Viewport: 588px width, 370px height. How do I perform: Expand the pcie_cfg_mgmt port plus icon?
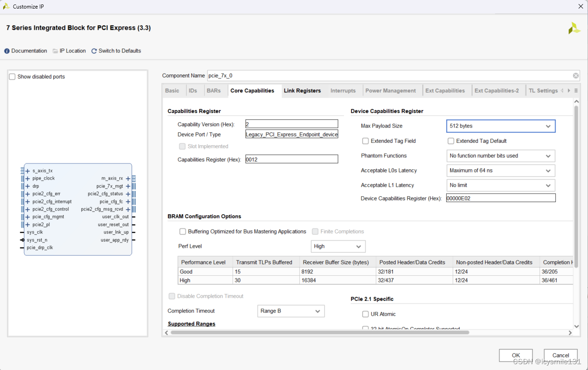(x=28, y=217)
